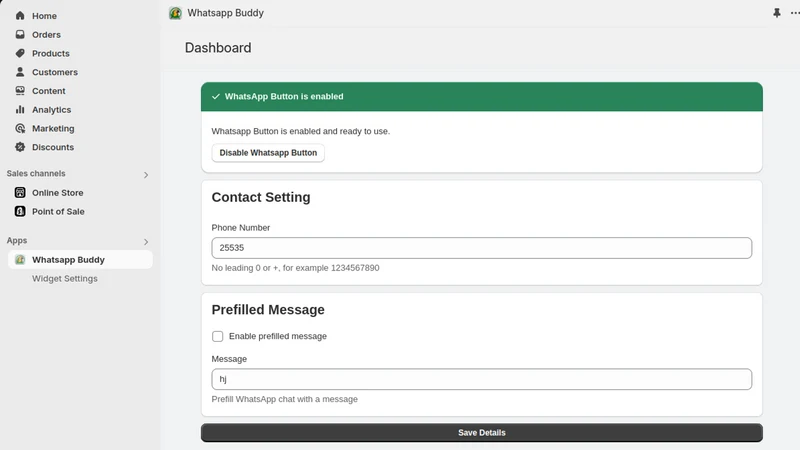Click the Online Store storefront icon

(20, 192)
